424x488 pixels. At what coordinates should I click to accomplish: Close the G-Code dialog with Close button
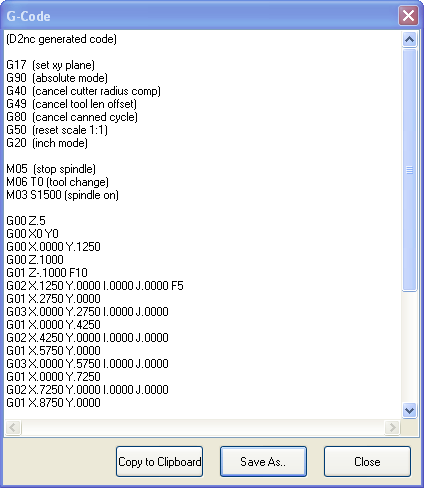click(367, 461)
